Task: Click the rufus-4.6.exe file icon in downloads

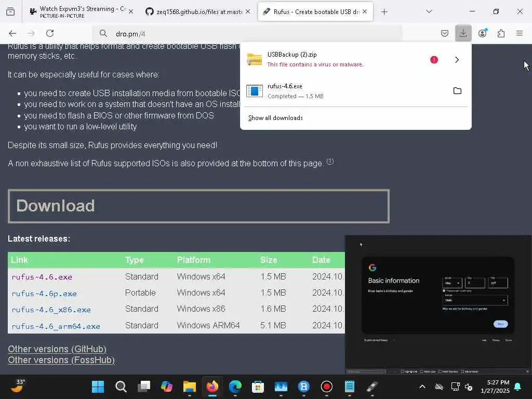Action: pos(255,91)
